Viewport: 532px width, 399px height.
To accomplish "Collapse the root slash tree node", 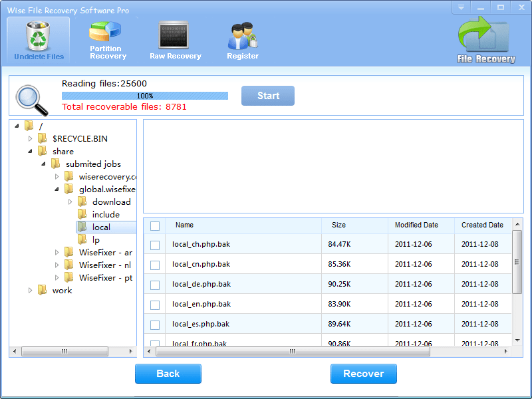I will (x=17, y=126).
